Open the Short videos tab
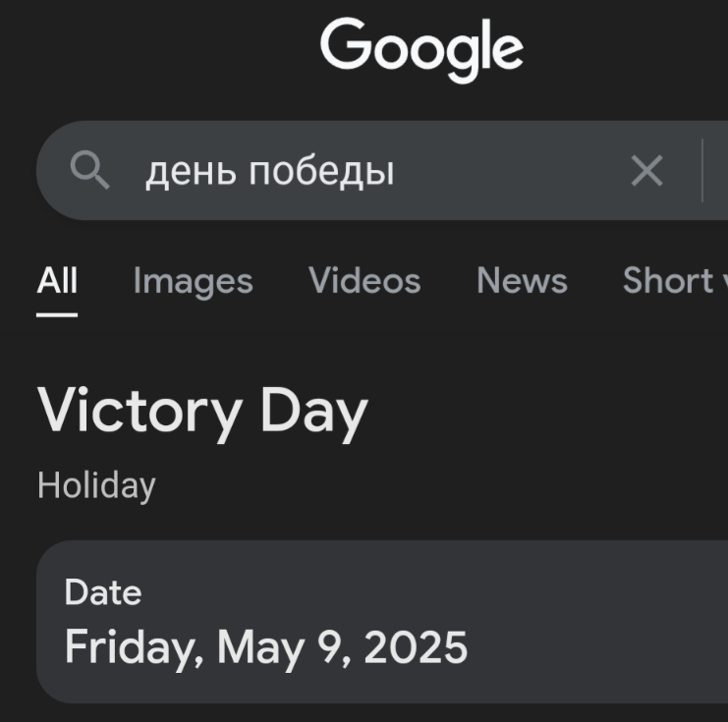The width and height of the screenshot is (728, 722). coord(674,281)
